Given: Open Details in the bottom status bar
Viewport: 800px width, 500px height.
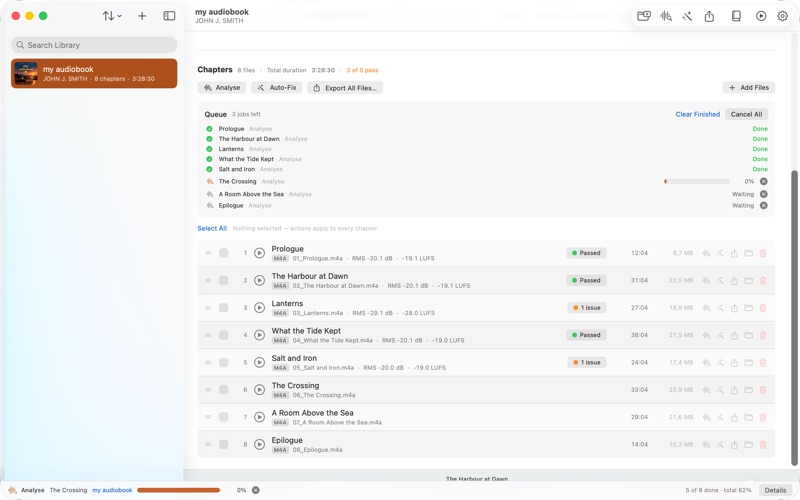Looking at the screenshot, I should 775,490.
